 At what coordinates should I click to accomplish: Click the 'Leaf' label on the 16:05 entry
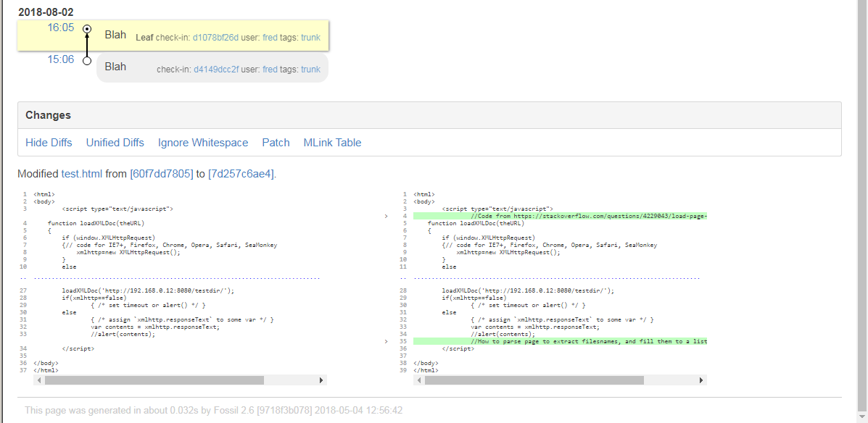(x=144, y=38)
